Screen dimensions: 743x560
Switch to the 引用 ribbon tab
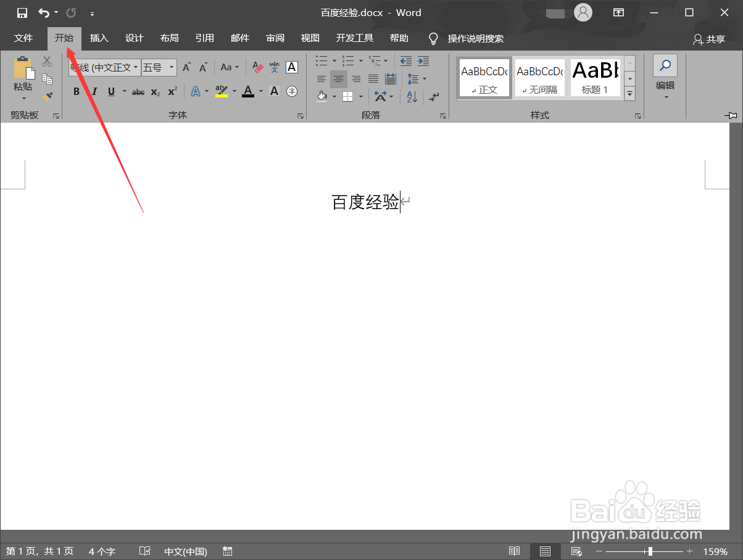204,38
